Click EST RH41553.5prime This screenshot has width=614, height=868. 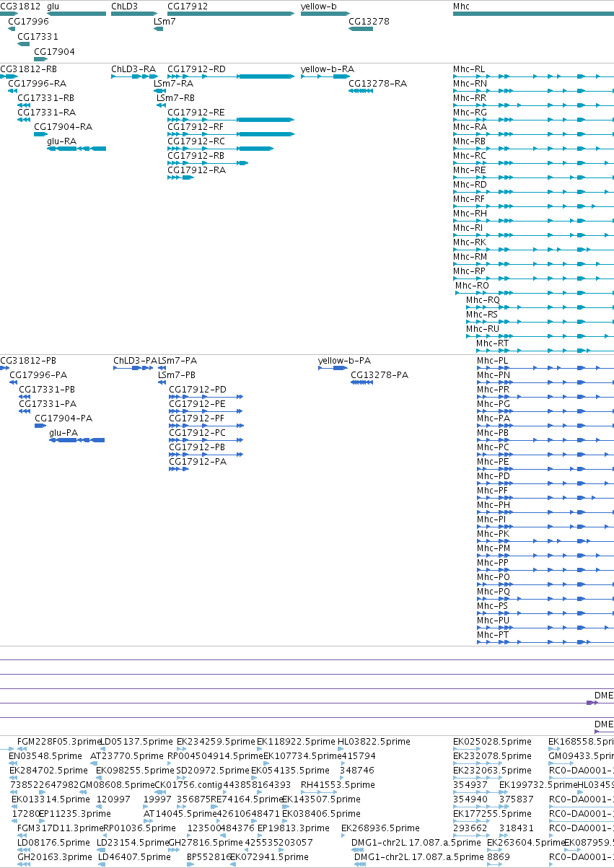(338, 785)
